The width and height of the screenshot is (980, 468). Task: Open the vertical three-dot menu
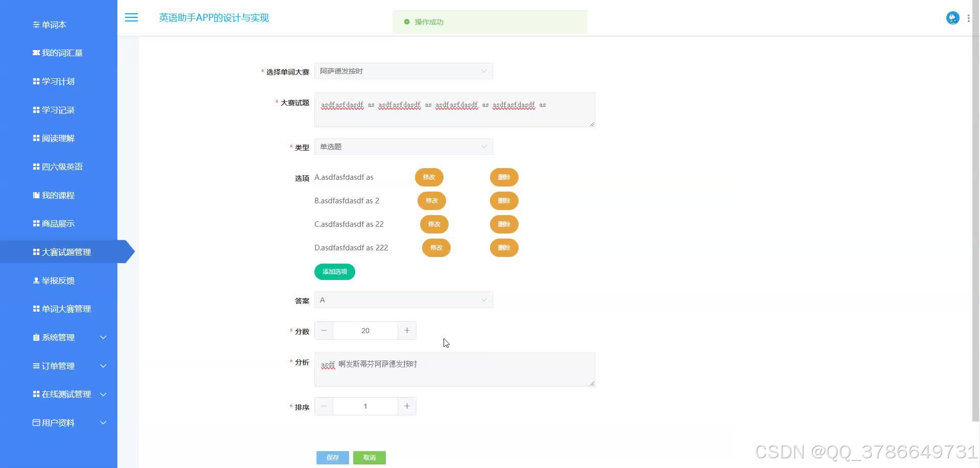(x=968, y=18)
